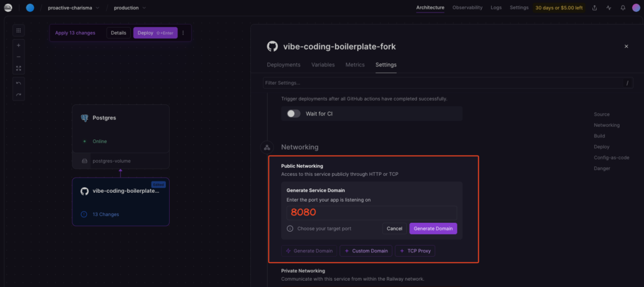
Task: Open the three-dot menu beside Deploy
Action: coord(183,33)
